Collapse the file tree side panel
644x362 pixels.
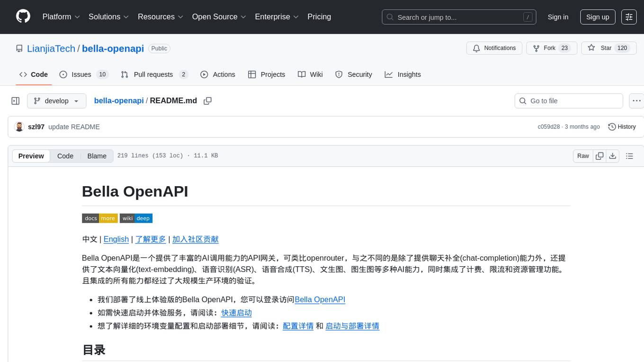(x=16, y=101)
